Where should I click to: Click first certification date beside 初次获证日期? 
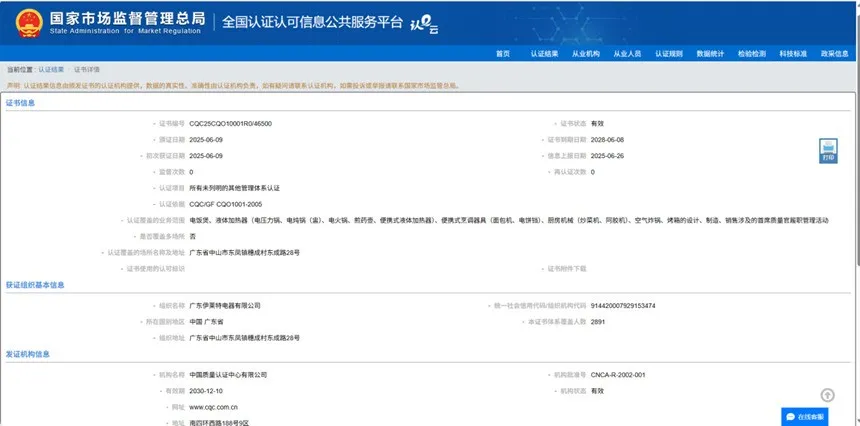(x=206, y=156)
